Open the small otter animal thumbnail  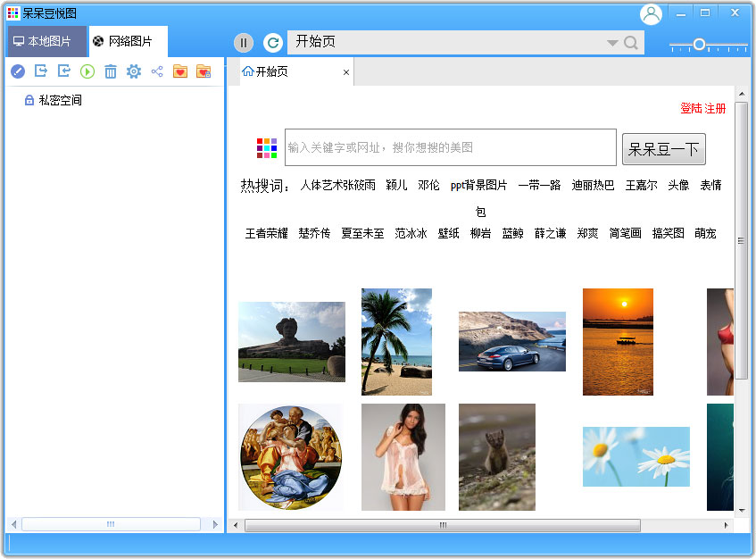[497, 457]
